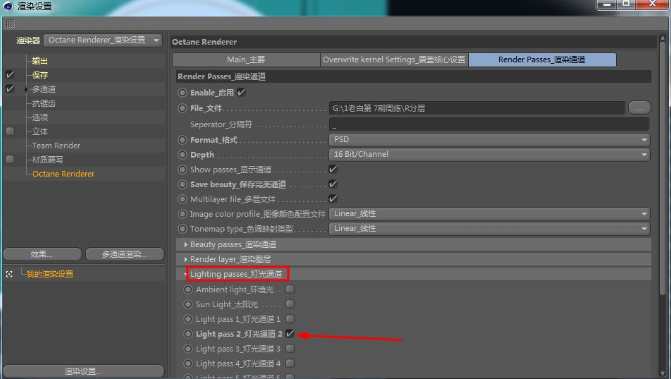Open the Overwrite kernel Settings tab
Viewport: 671px width, 379px height.
[x=394, y=59]
